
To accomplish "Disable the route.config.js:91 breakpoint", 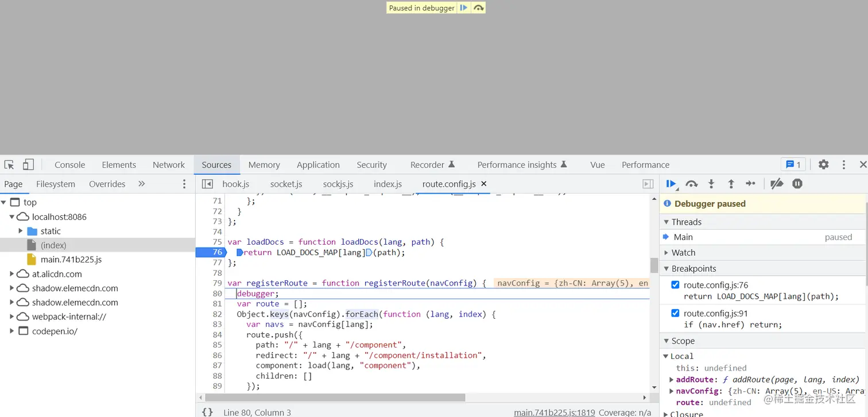I will click(x=675, y=313).
